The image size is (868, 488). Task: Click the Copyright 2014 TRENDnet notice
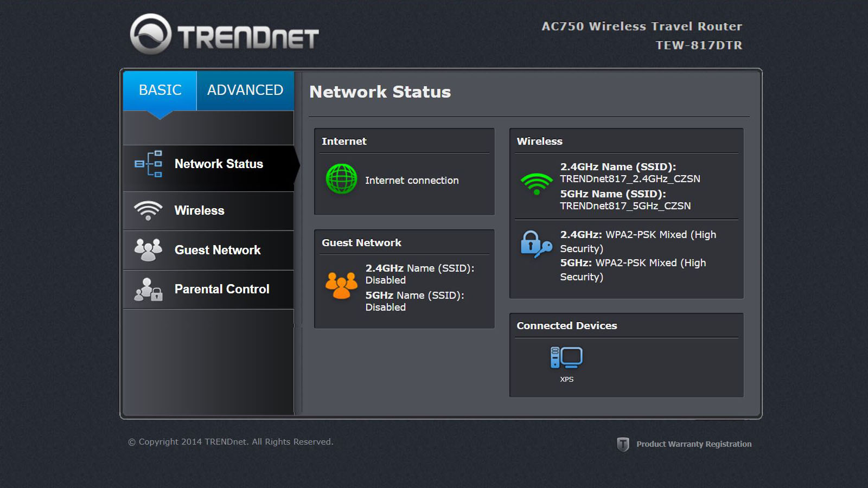pyautogui.click(x=231, y=442)
